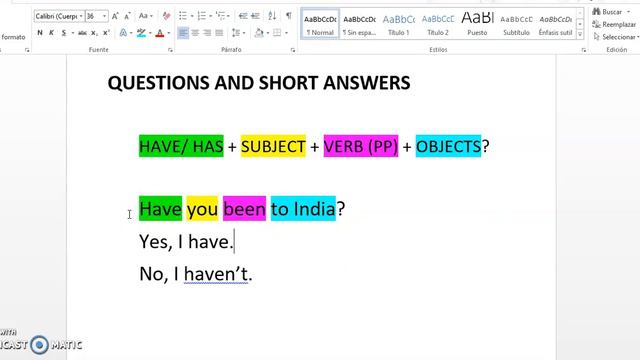Image resolution: width=640 pixels, height=360 pixels.
Task: Click the numbered list icon
Action: click(202, 16)
